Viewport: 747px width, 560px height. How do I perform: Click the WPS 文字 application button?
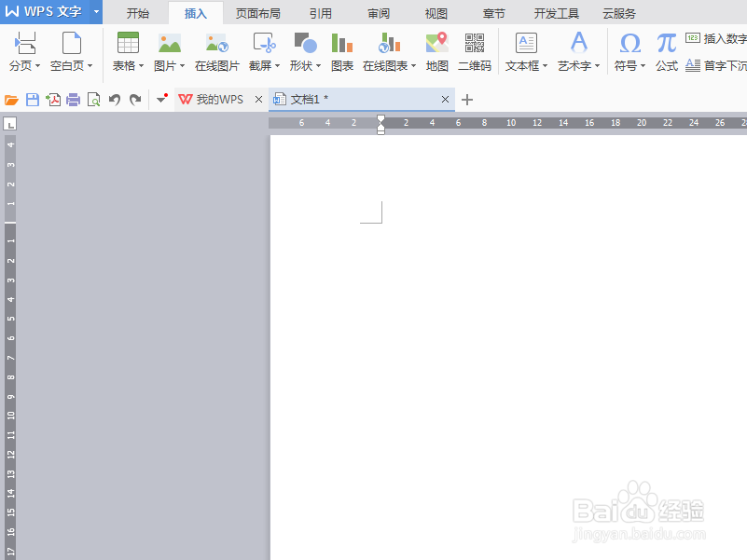(45, 11)
